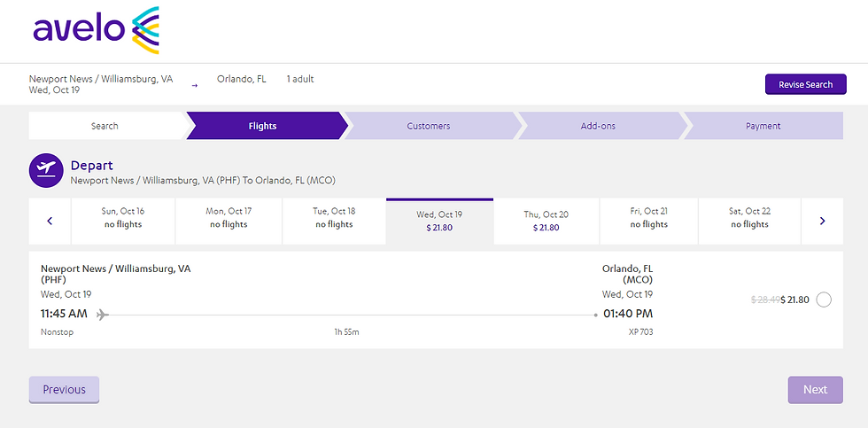Screen dimensions: 868x428
Task: Click the 01:40 PM arrival time
Action: coord(628,314)
